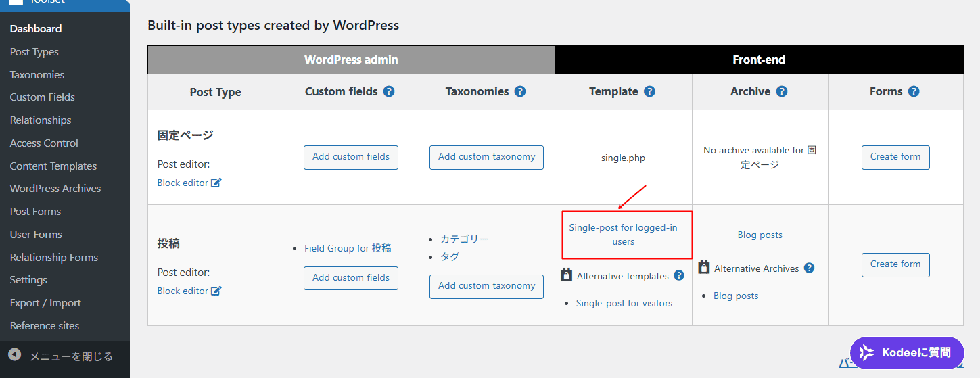Go to Content Templates menu item

point(53,166)
